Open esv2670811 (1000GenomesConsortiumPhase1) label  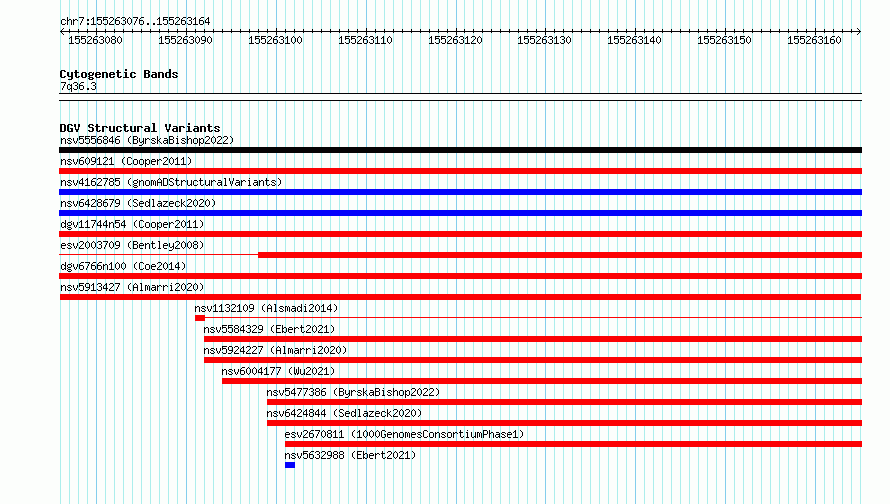tap(404, 434)
